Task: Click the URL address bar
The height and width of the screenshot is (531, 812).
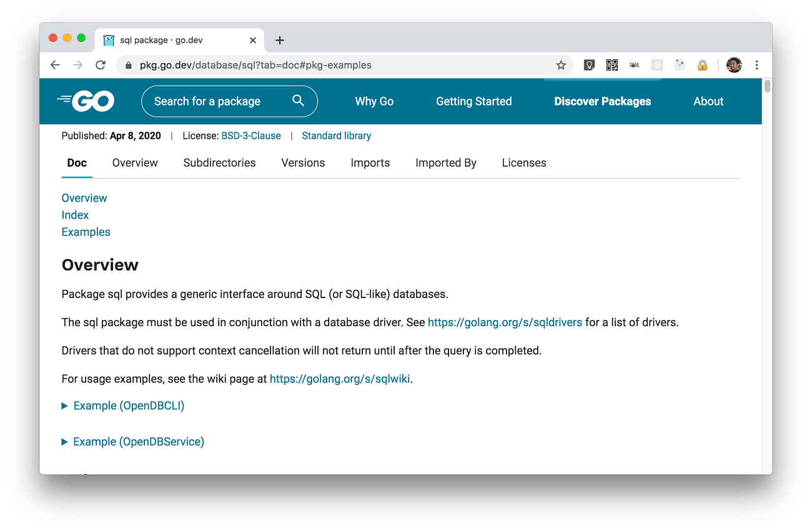Action: (x=344, y=65)
